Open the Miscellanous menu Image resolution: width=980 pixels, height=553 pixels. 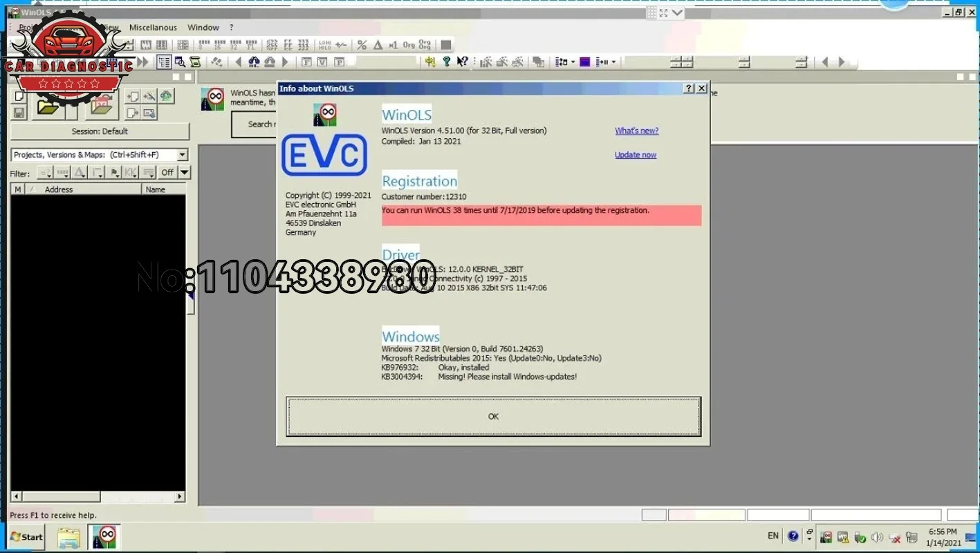coord(153,28)
